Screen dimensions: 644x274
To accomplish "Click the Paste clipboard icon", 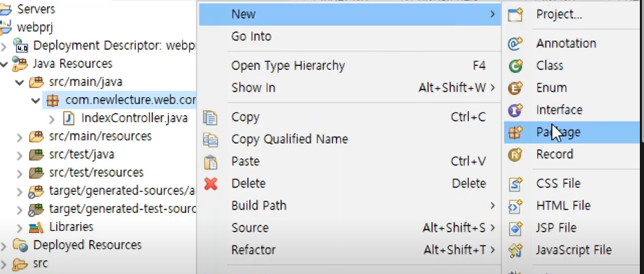I will point(211,162).
